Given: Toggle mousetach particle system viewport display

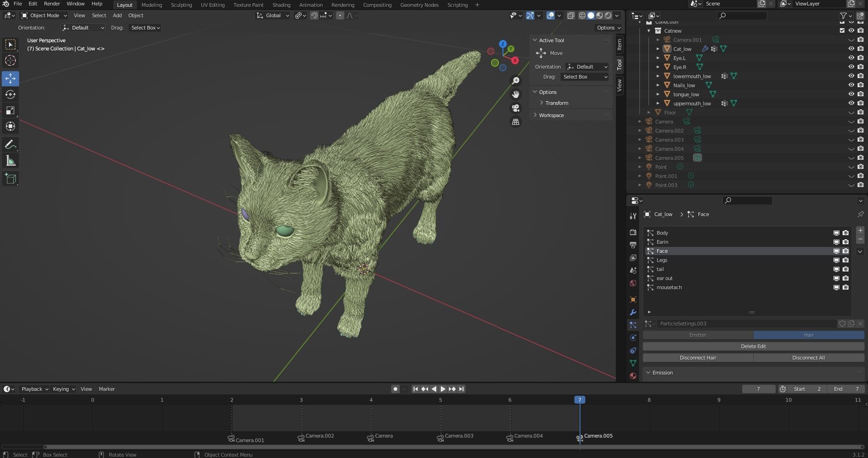Looking at the screenshot, I should click(x=836, y=287).
